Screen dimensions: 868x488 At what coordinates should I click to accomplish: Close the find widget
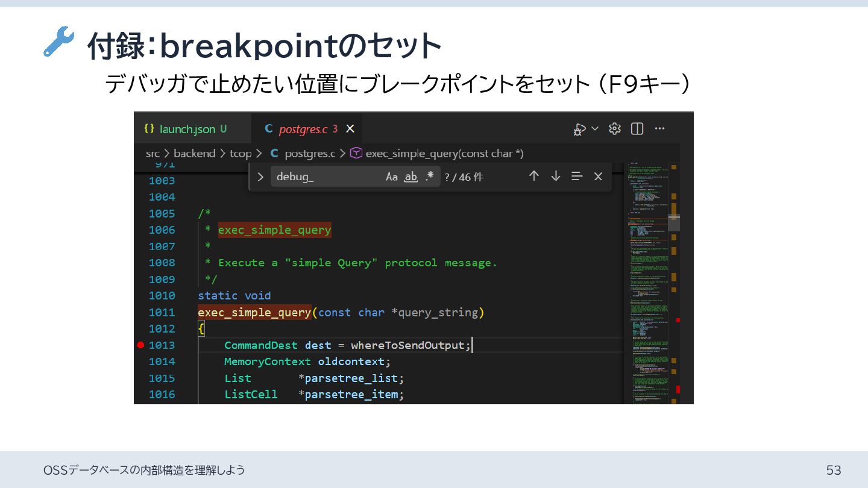(x=598, y=176)
